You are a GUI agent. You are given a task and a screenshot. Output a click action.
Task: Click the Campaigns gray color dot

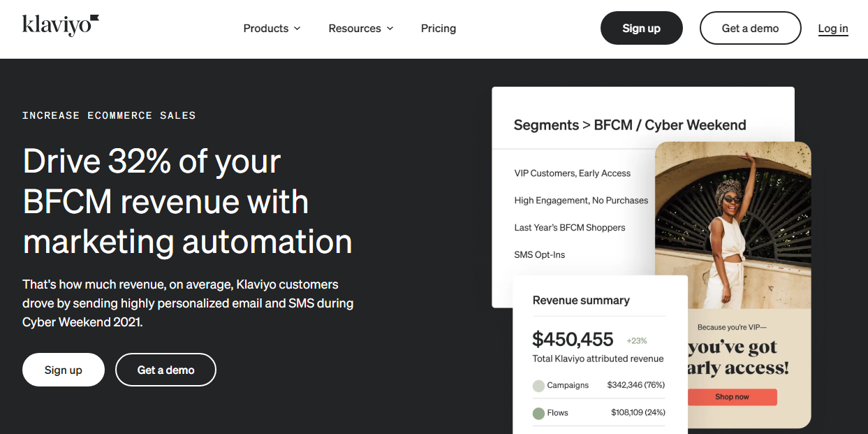pyautogui.click(x=538, y=386)
